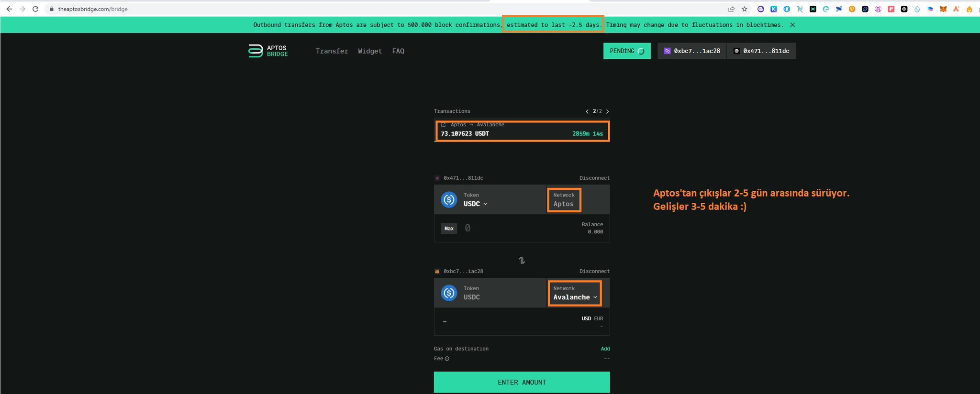
Task: Click the source amount input field
Action: (517, 229)
